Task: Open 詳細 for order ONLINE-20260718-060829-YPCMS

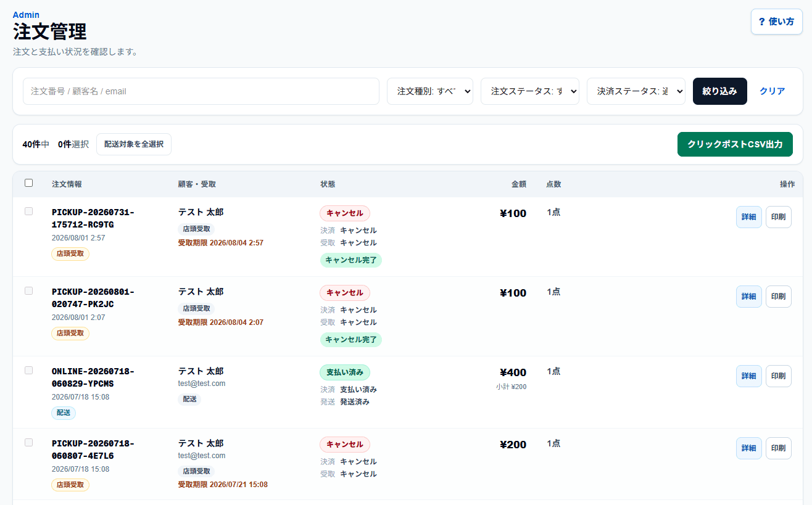Action: click(x=749, y=376)
